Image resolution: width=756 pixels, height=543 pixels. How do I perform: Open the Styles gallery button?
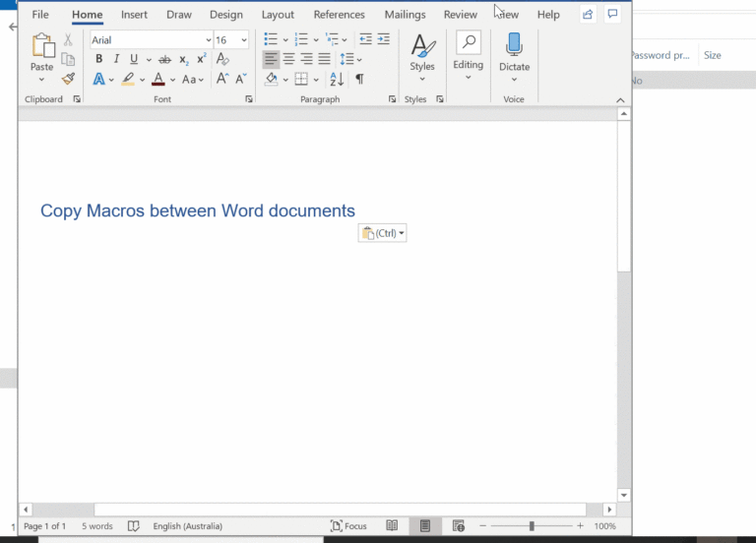pyautogui.click(x=422, y=58)
